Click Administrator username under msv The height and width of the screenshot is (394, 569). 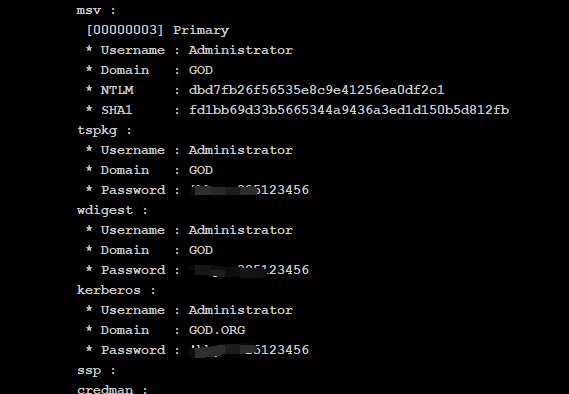pyautogui.click(x=241, y=50)
